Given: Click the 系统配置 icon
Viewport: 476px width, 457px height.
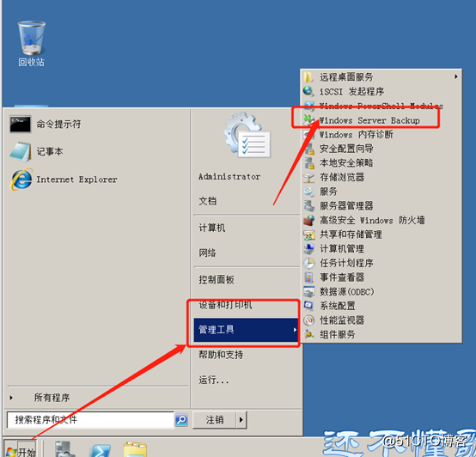Looking at the screenshot, I should (x=309, y=306).
